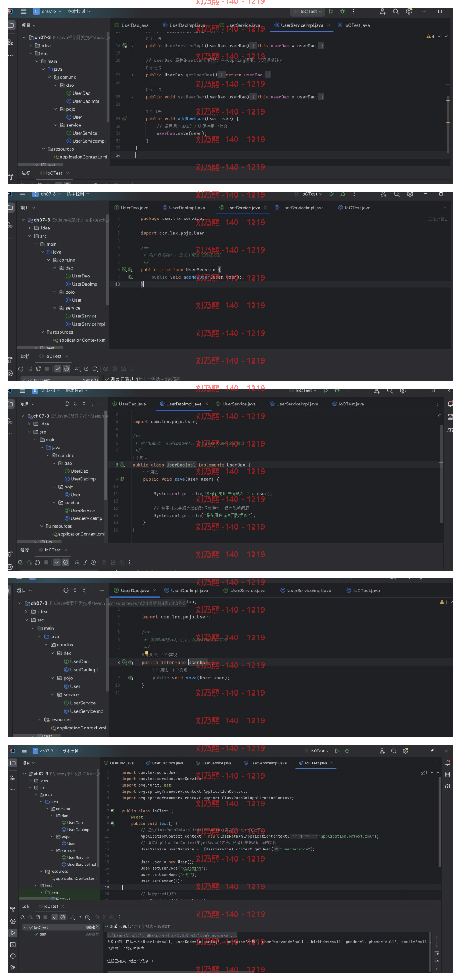This screenshot has width=461, height=980.
Task: Toggle Show Ignored icon in IoCTest.java window run toolbar
Action: point(63,917)
